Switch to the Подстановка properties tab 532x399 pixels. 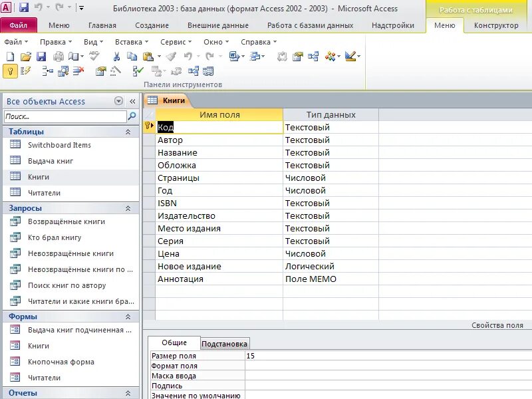pos(224,344)
